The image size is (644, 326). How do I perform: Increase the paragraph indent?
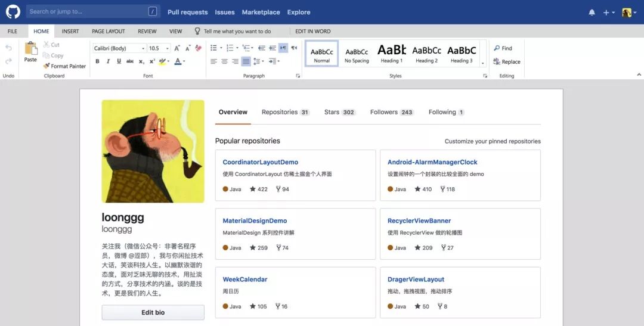tap(273, 48)
